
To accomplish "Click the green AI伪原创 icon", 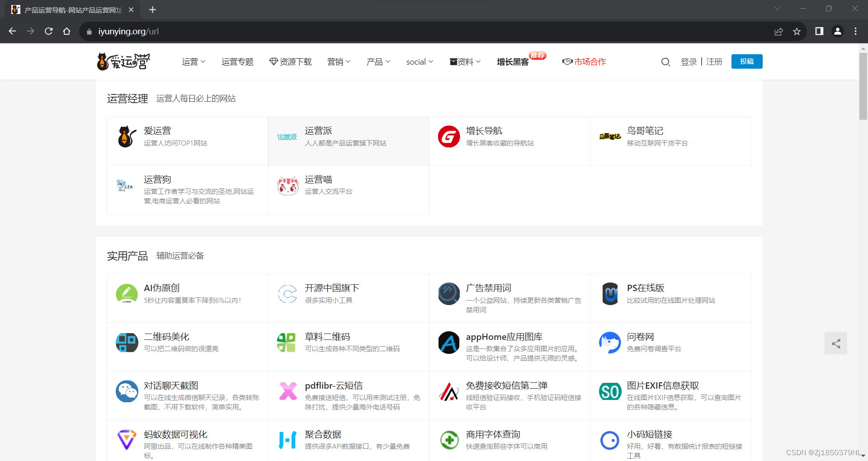I will (127, 294).
